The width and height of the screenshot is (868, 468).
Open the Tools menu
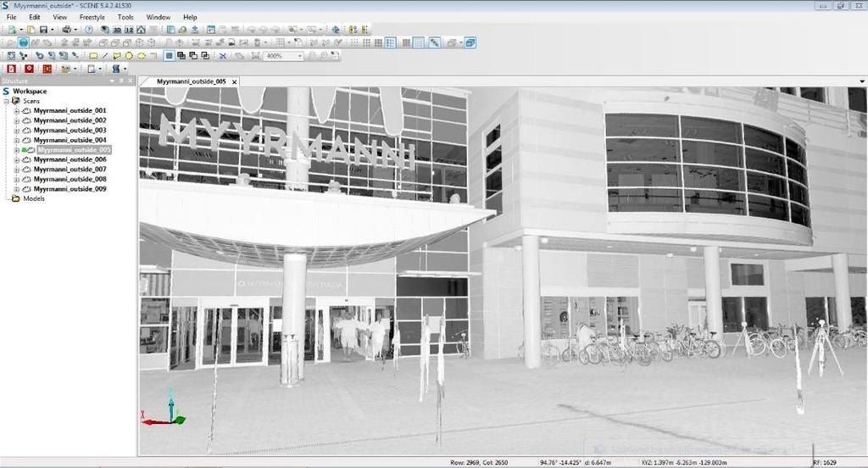coord(125,17)
